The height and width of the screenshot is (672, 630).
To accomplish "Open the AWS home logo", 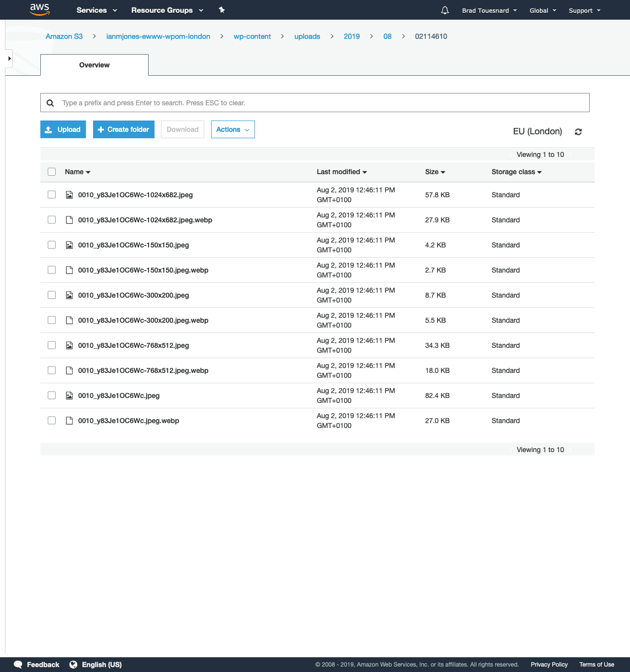I will coord(39,9).
